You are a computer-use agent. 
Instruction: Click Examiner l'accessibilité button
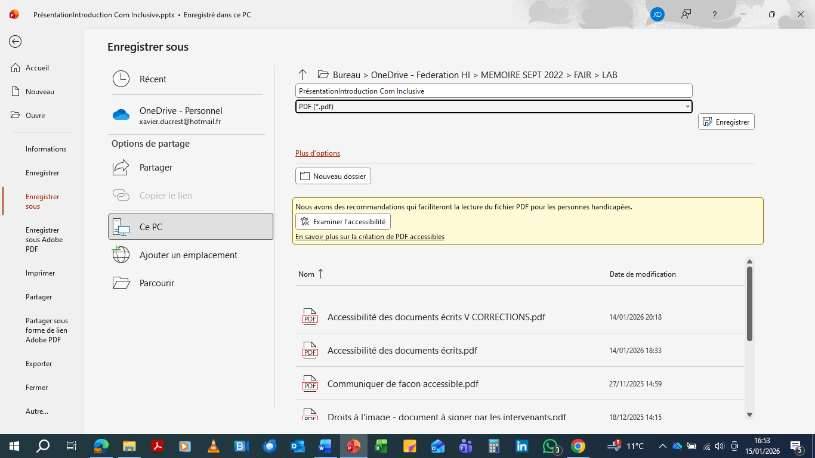pyautogui.click(x=342, y=221)
